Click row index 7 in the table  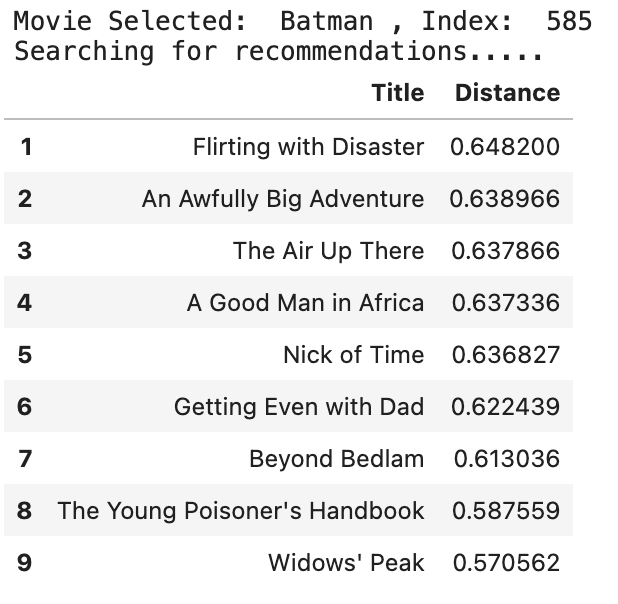pos(26,459)
